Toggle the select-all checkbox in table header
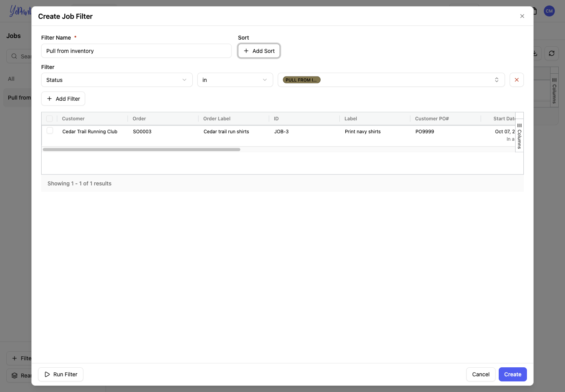This screenshot has width=565, height=392. pos(49,119)
